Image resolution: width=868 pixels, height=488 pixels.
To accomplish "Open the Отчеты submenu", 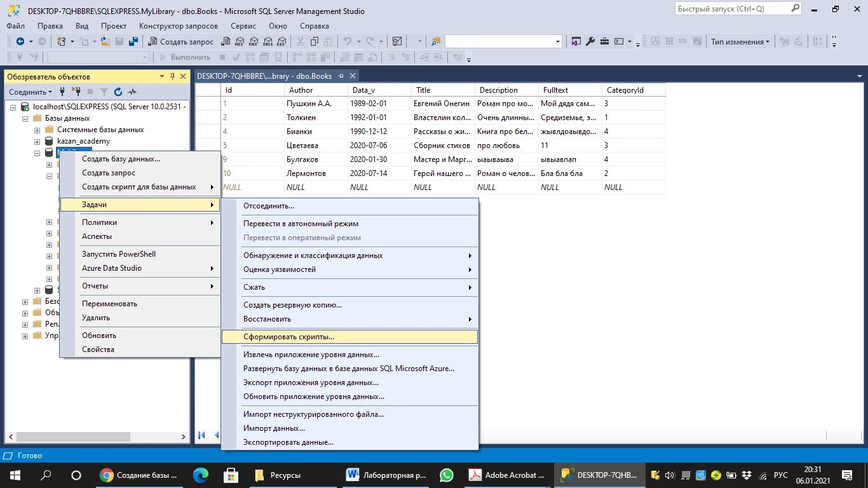I will point(140,286).
